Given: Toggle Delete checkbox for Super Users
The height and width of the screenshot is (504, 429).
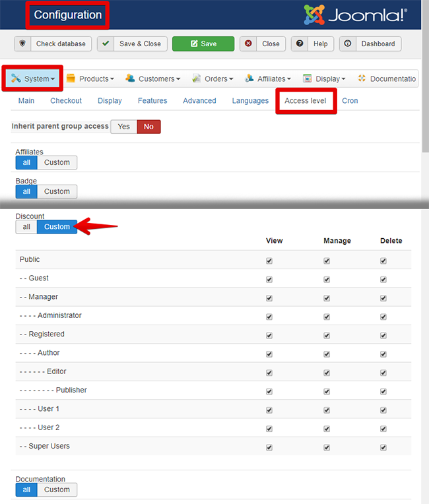Looking at the screenshot, I should click(x=383, y=447).
